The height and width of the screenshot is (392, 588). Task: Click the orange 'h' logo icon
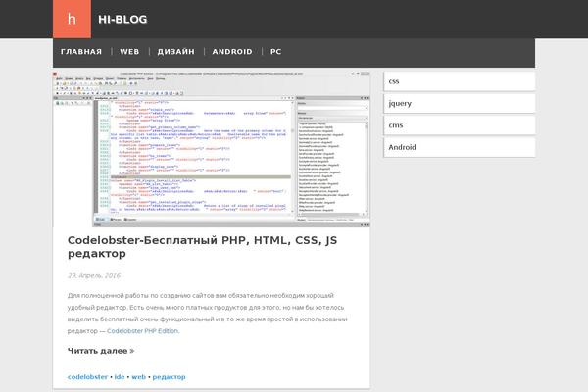[72, 19]
